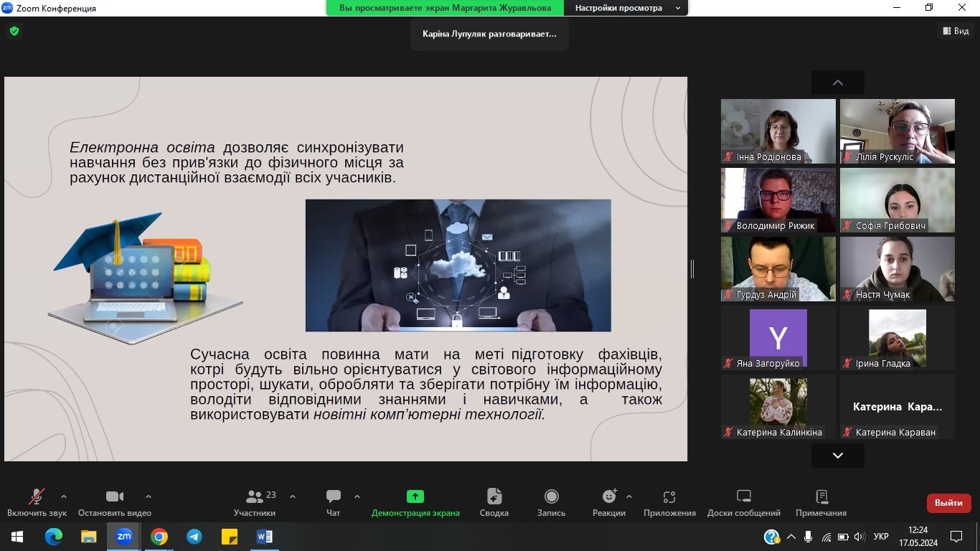Leave meeting with red Выйти button
Viewport: 980px width, 551px height.
point(948,503)
